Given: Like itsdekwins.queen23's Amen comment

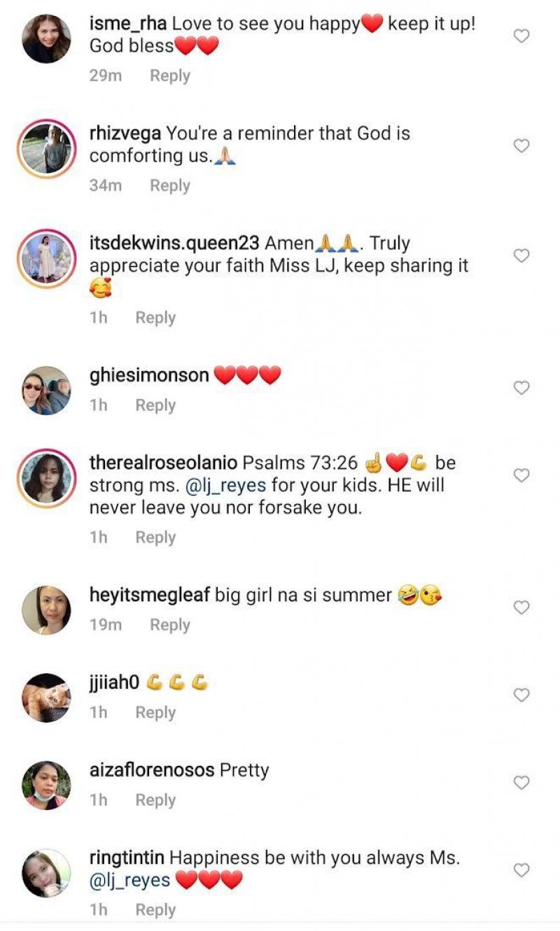Looking at the screenshot, I should coord(521,256).
